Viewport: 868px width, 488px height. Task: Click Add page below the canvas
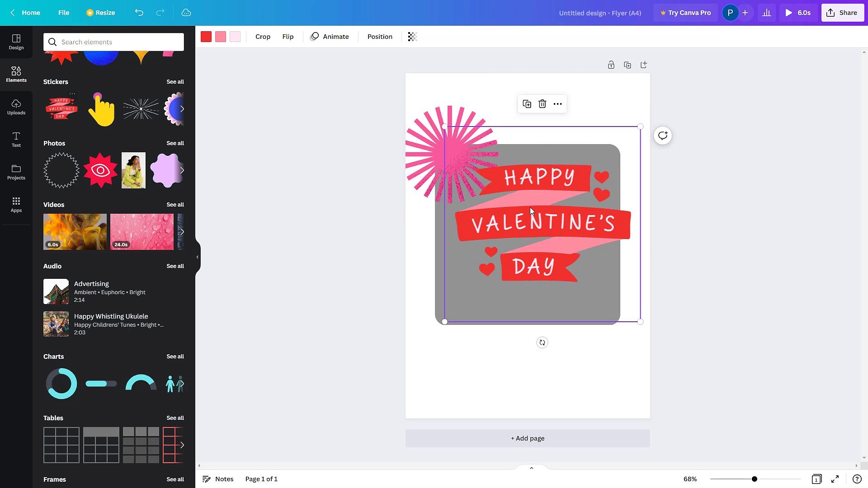527,438
